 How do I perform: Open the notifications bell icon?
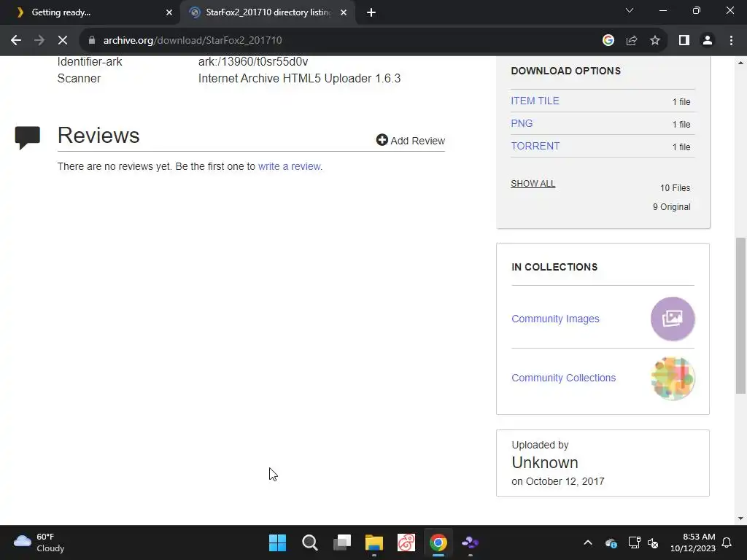(727, 542)
